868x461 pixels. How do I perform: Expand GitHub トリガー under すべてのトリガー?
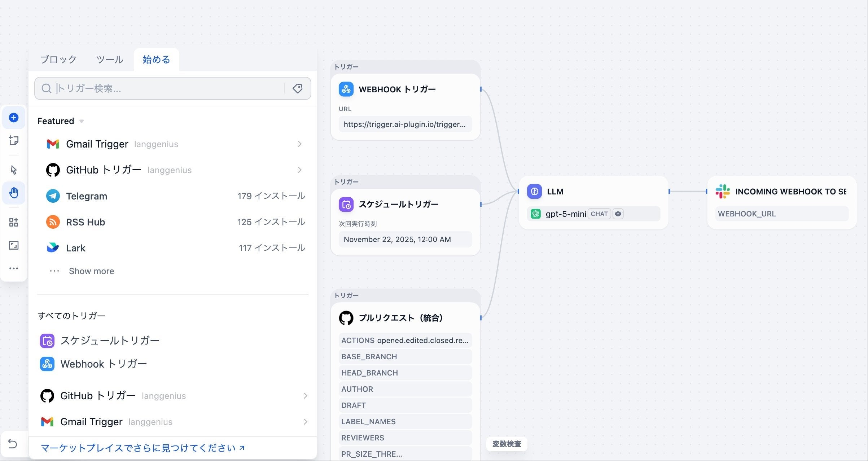click(x=305, y=396)
